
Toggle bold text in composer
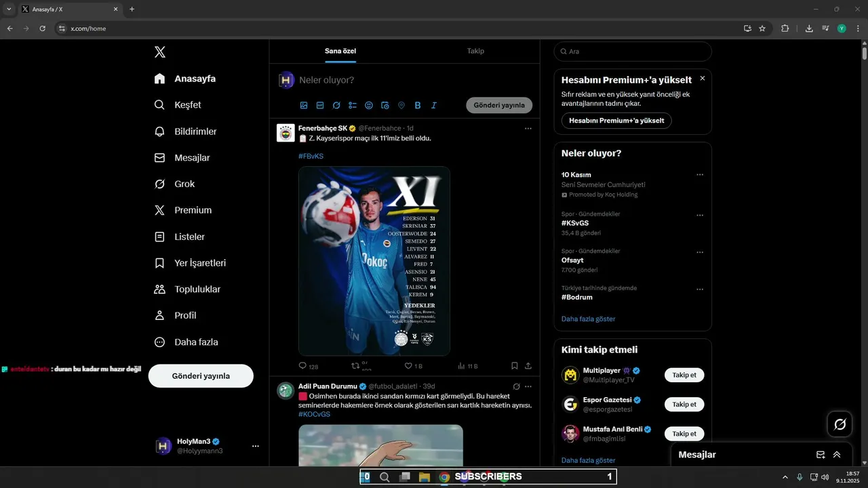pos(418,106)
